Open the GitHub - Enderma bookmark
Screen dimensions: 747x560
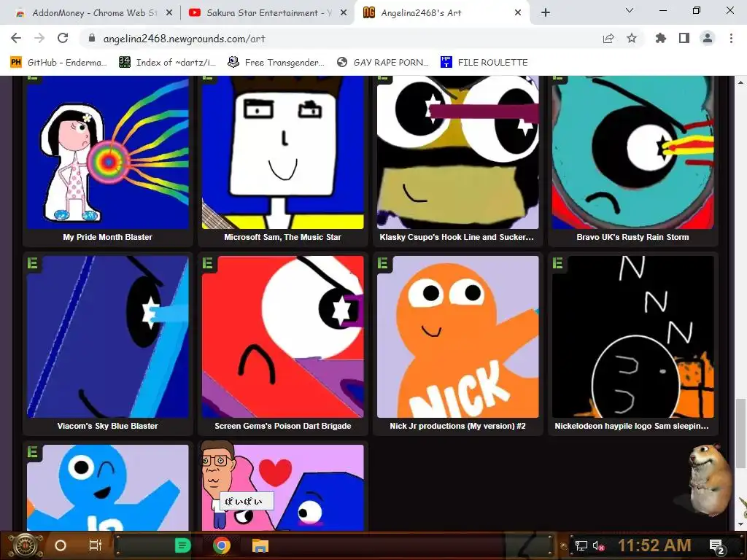(x=58, y=63)
